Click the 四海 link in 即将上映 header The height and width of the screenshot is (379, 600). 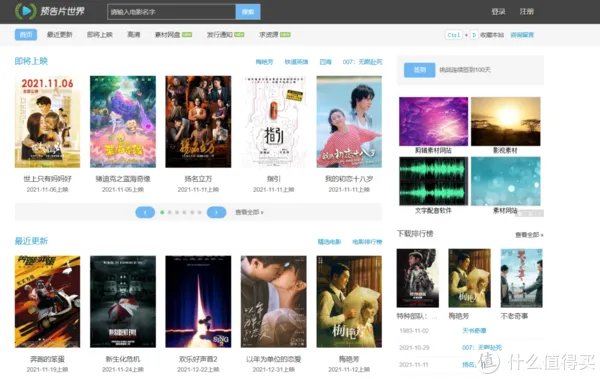tap(326, 62)
